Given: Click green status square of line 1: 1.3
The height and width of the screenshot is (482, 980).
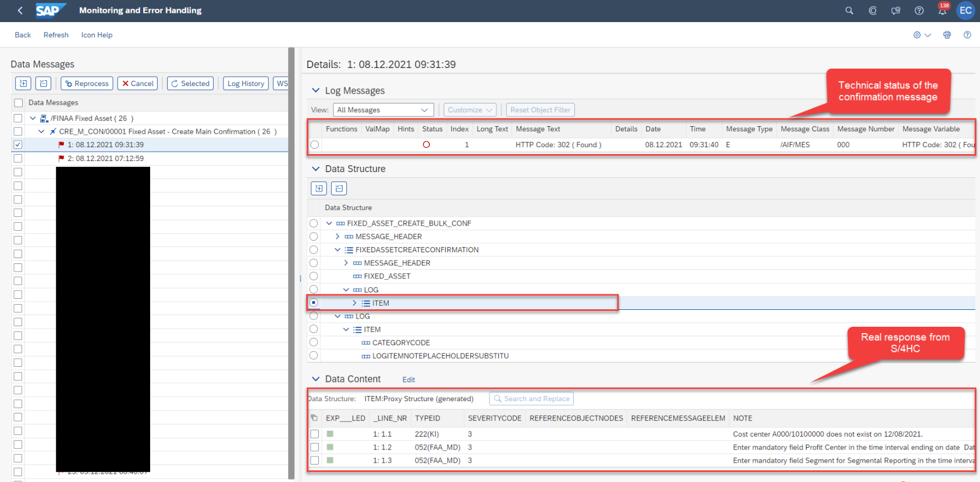Looking at the screenshot, I should pyautogui.click(x=330, y=460).
